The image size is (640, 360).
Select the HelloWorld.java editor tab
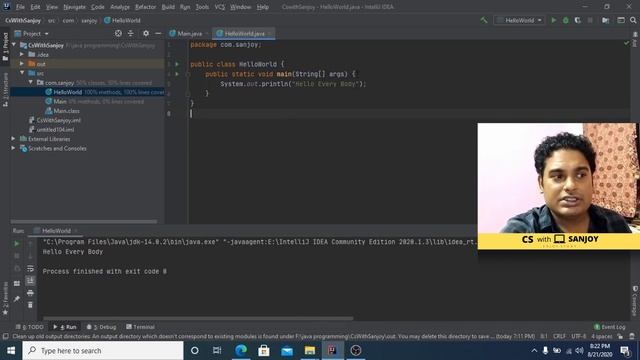click(244, 33)
